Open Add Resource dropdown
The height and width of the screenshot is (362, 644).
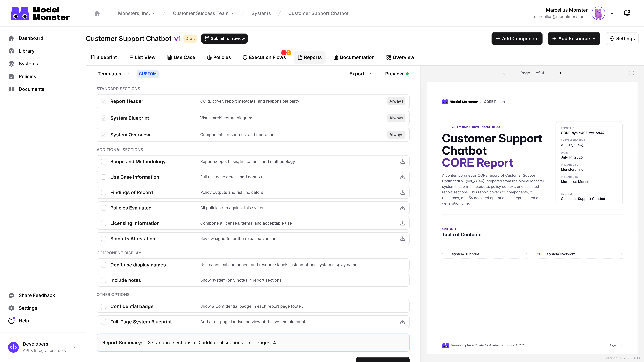tap(574, 38)
